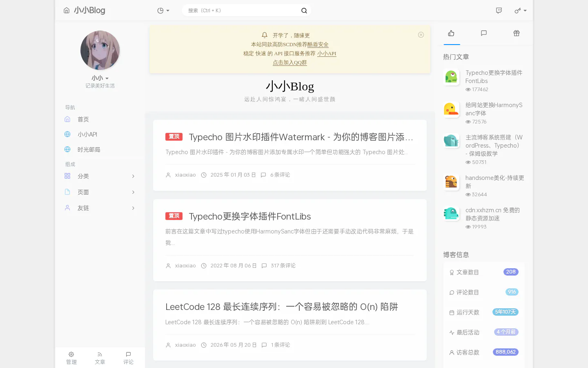Click the user avatar image

[100, 50]
